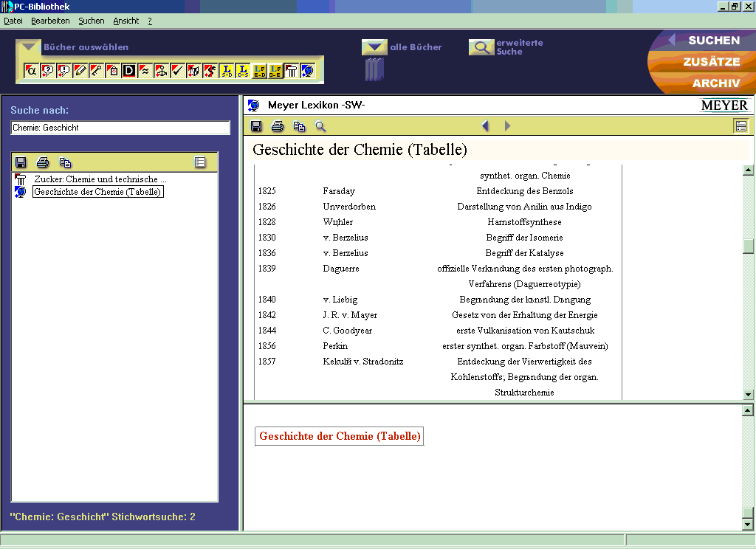Toggle the column pillar book in toolbar
This screenshot has height=549, width=756.
tap(291, 71)
